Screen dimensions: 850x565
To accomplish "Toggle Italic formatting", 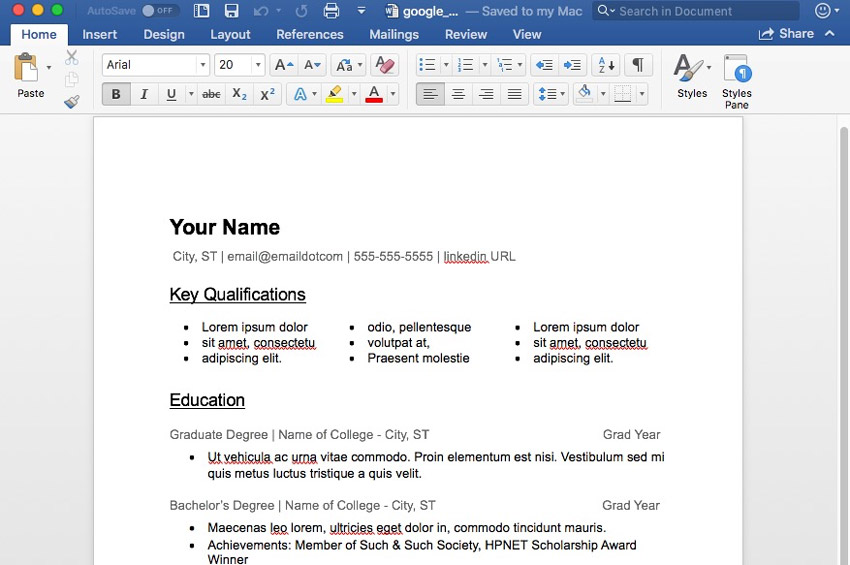I will point(144,94).
